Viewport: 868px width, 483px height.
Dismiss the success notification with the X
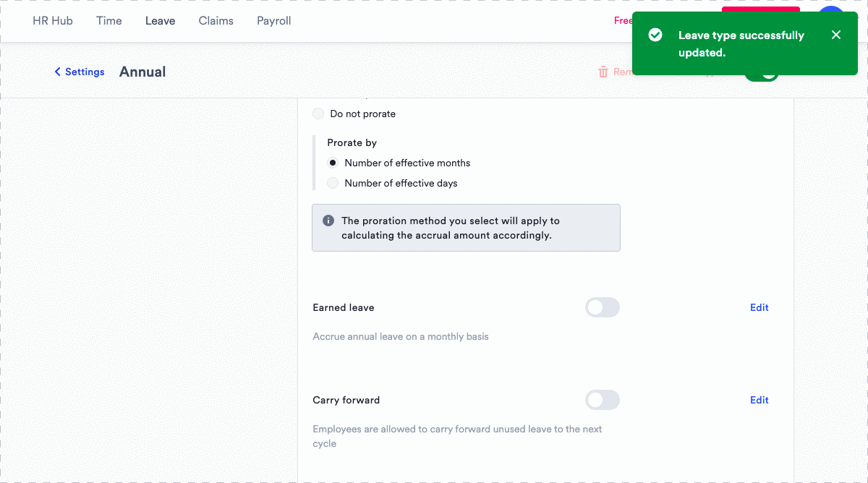[836, 35]
